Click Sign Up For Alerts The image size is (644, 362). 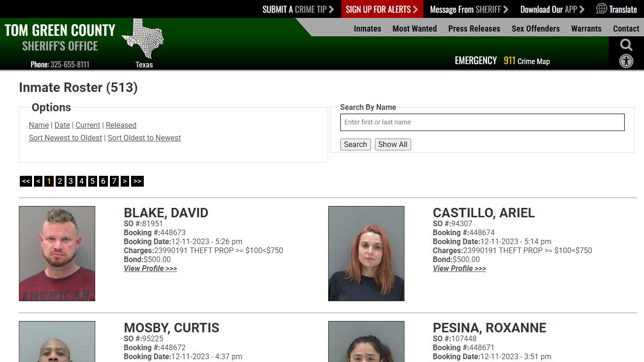coord(382,9)
